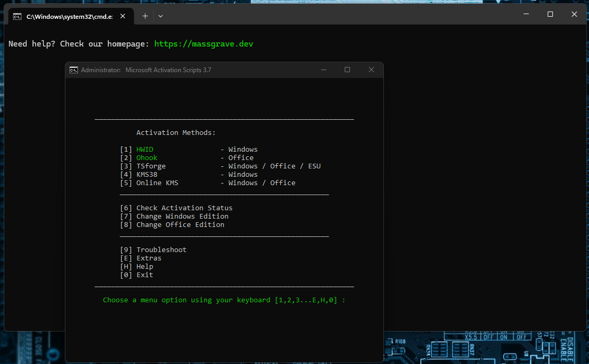Click the Exit menu line
589x364 pixels.
137,275
